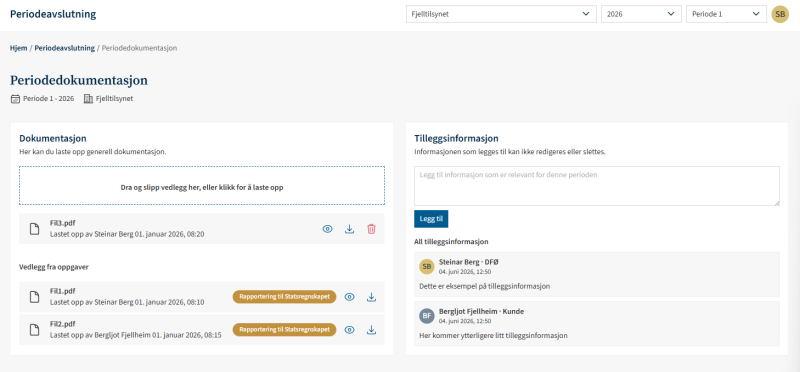Click the document icon beside Fil1.pdf
This screenshot has height=372, width=800.
[34, 297]
